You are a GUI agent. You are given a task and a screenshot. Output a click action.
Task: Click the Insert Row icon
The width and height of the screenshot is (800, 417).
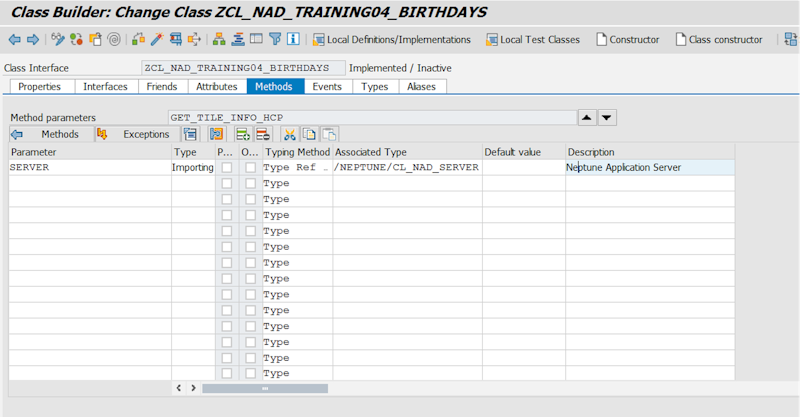(243, 134)
